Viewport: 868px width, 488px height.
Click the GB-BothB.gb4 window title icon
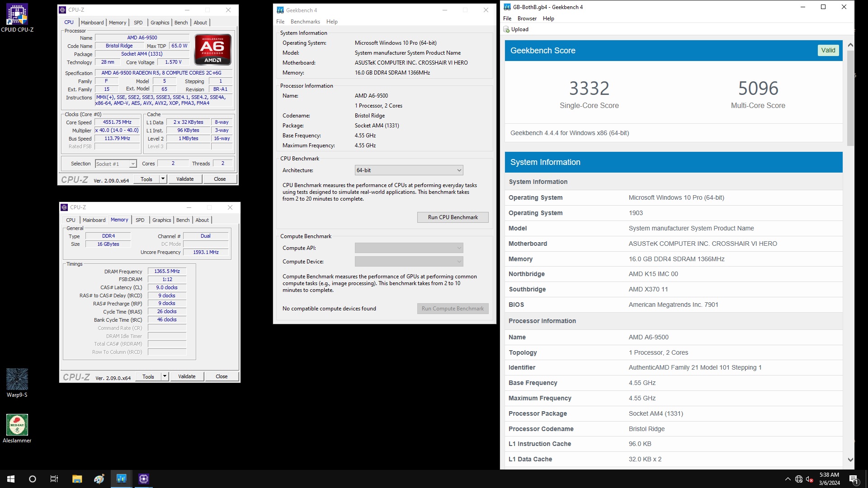pos(507,7)
